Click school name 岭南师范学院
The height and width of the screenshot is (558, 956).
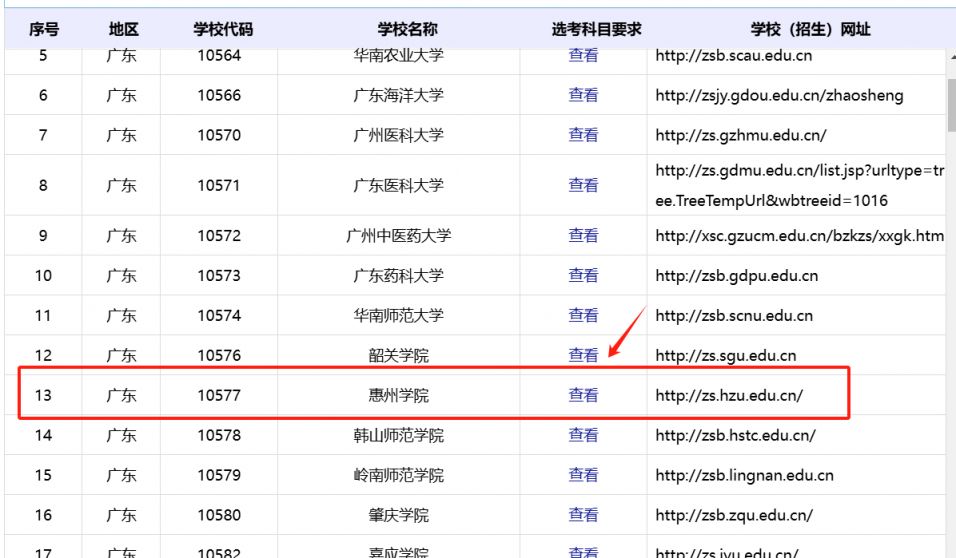(x=399, y=475)
